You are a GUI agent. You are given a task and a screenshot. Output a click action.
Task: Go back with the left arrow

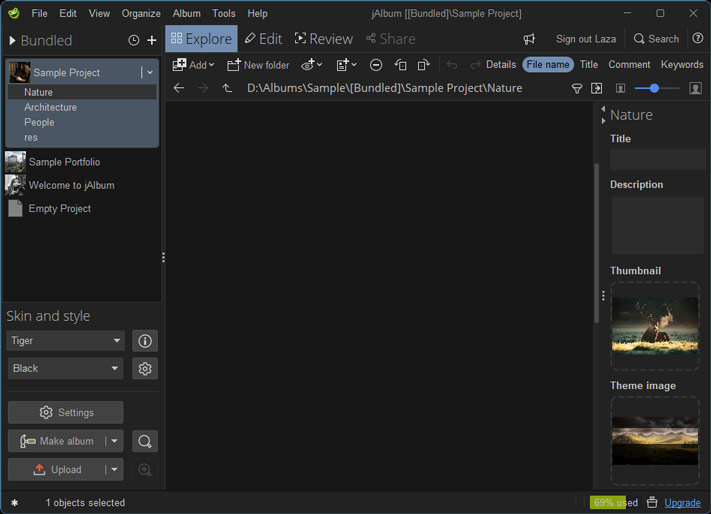pyautogui.click(x=179, y=88)
